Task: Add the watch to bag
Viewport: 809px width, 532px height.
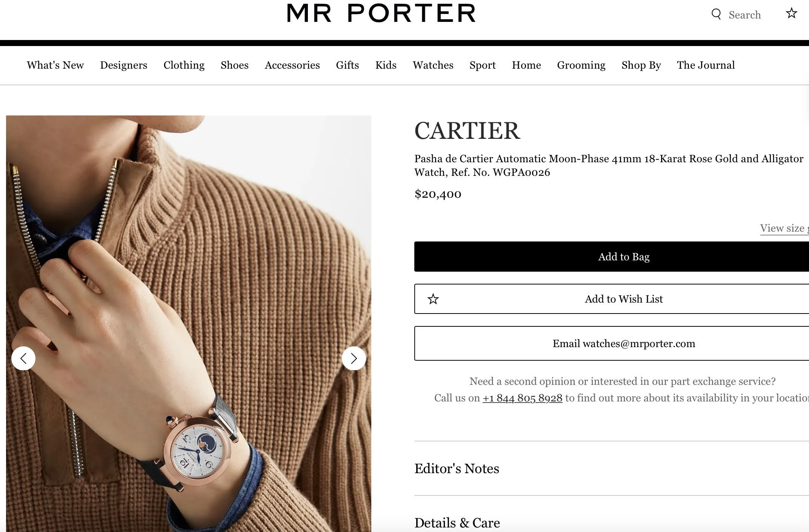Action: pos(612,257)
